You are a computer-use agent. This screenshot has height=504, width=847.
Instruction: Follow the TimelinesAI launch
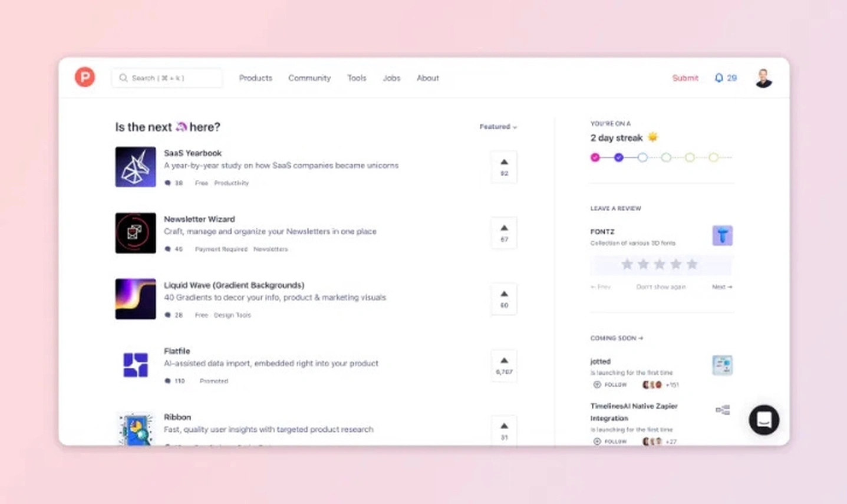point(609,442)
